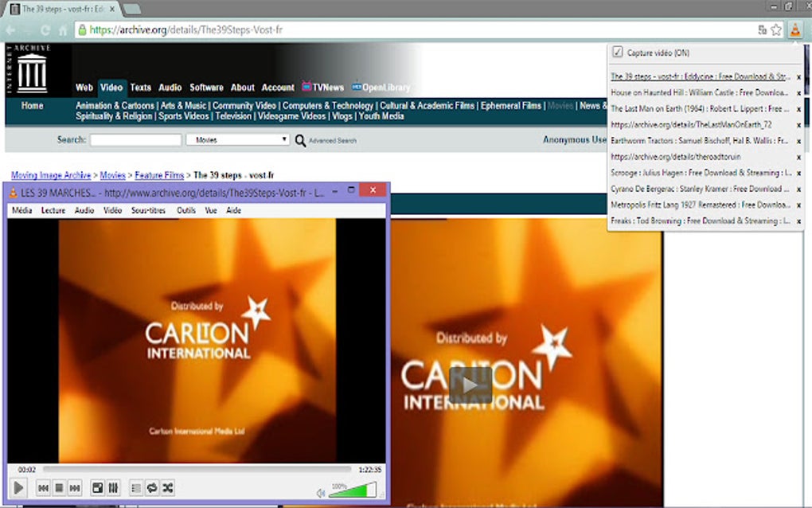Start playback with the Play button
812x508 pixels.
tap(18, 488)
